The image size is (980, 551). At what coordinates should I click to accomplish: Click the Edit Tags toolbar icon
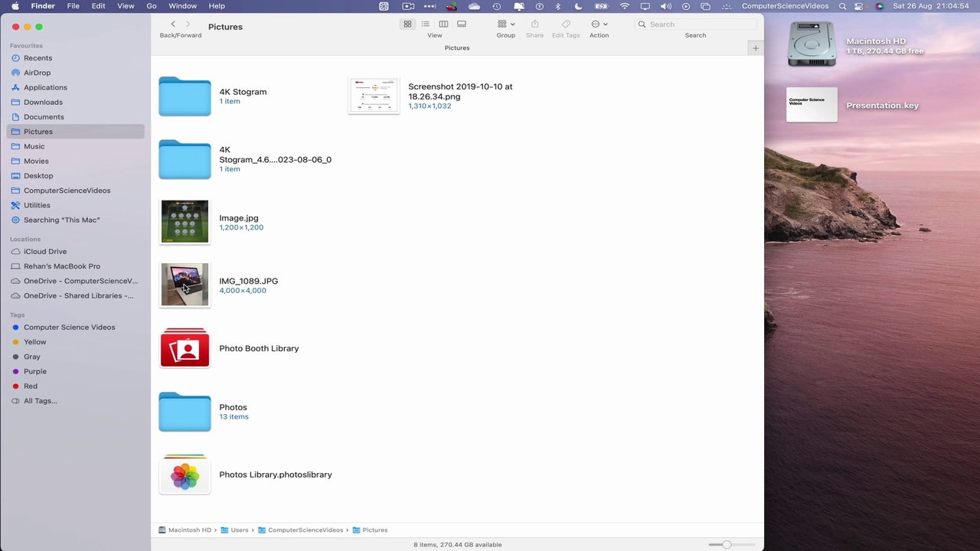pyautogui.click(x=566, y=24)
